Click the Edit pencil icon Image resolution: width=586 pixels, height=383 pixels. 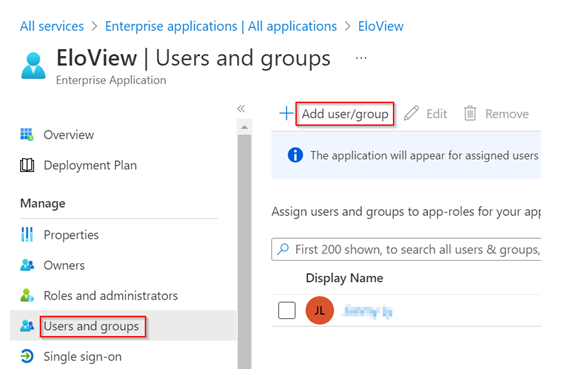[x=411, y=113]
